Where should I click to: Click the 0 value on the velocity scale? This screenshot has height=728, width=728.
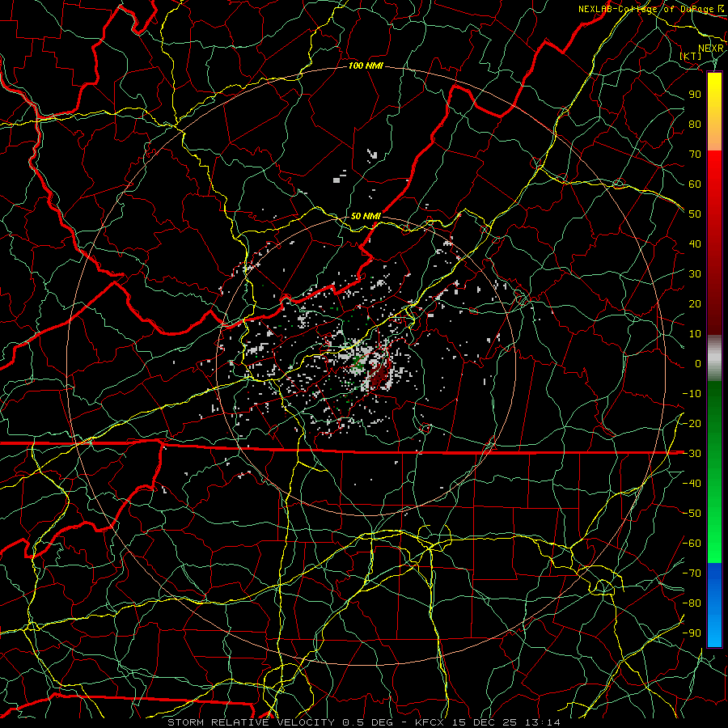pos(698,364)
